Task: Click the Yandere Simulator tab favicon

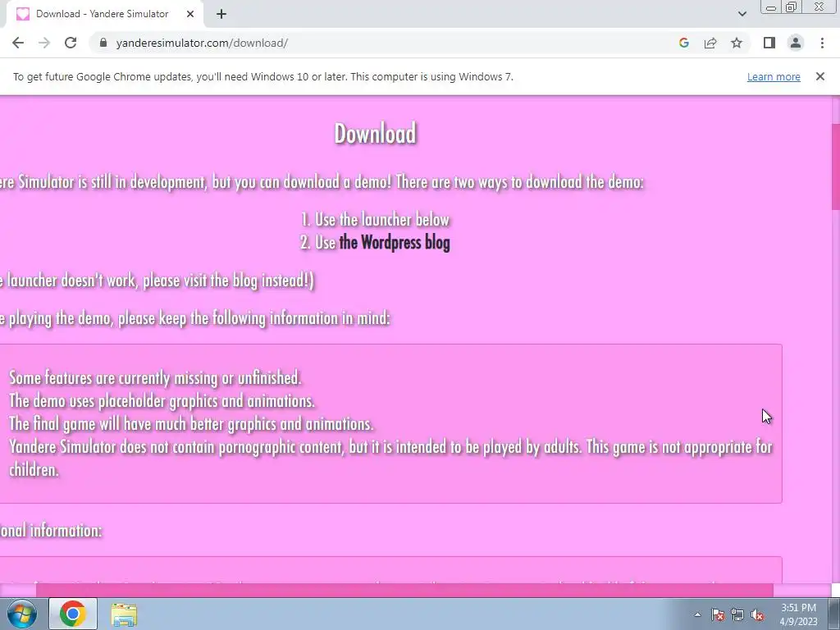Action: tap(23, 14)
